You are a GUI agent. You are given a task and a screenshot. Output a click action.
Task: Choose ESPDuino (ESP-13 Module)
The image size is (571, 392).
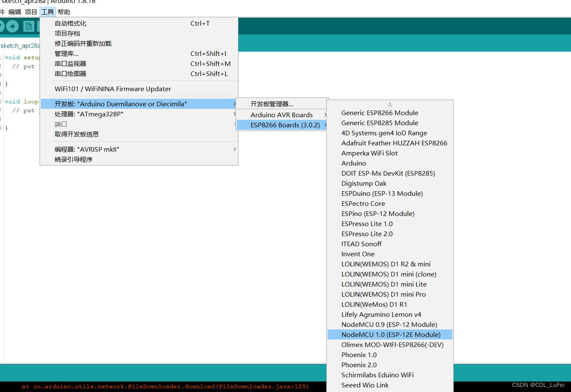pos(390,194)
